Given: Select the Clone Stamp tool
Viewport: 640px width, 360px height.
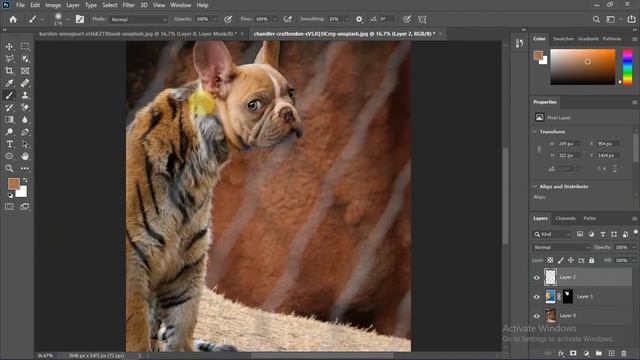Looking at the screenshot, I should pos(25,96).
